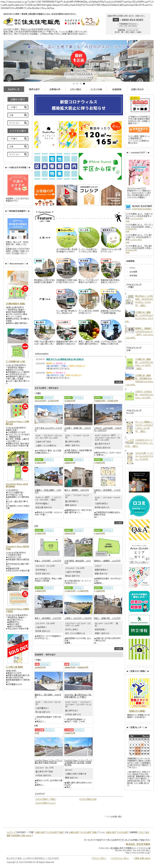Viewport: 157px width, 868px height.
Task: Open the 川越市 city feature circle
Action: click(111, 330)
